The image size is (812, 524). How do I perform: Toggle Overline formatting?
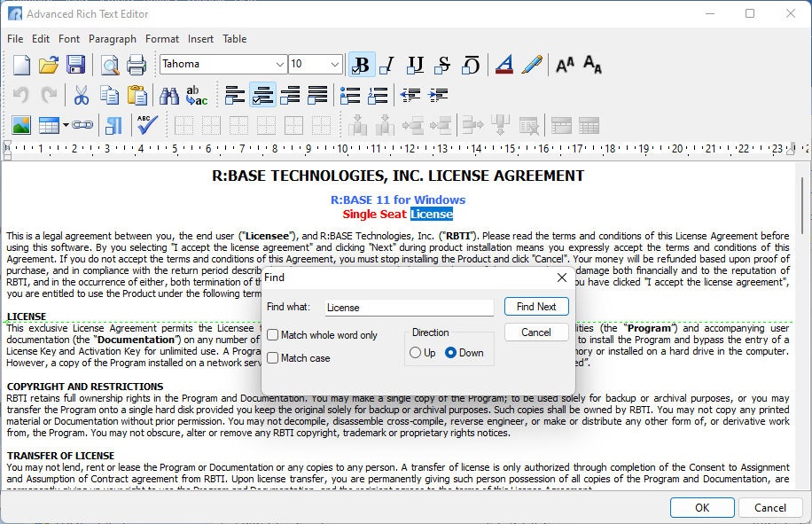[x=470, y=65]
